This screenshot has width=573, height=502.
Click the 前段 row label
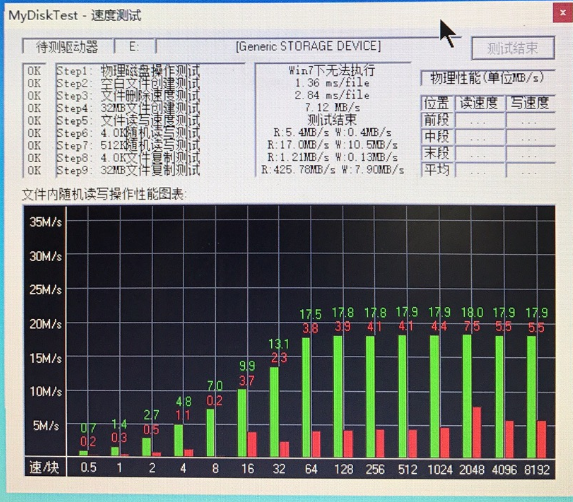click(x=437, y=120)
